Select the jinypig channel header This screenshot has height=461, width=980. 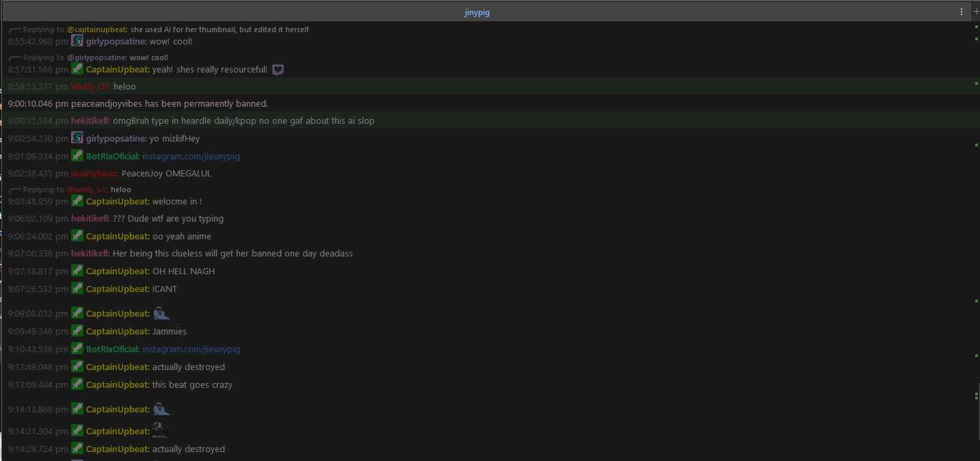pyautogui.click(x=477, y=12)
